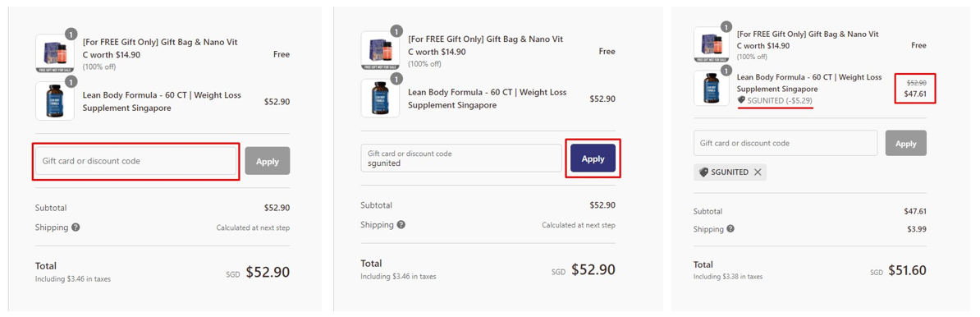Image resolution: width=980 pixels, height=317 pixels.
Task: Click the tag icon beside SGUNITED (-$5.29)
Action: [741, 100]
